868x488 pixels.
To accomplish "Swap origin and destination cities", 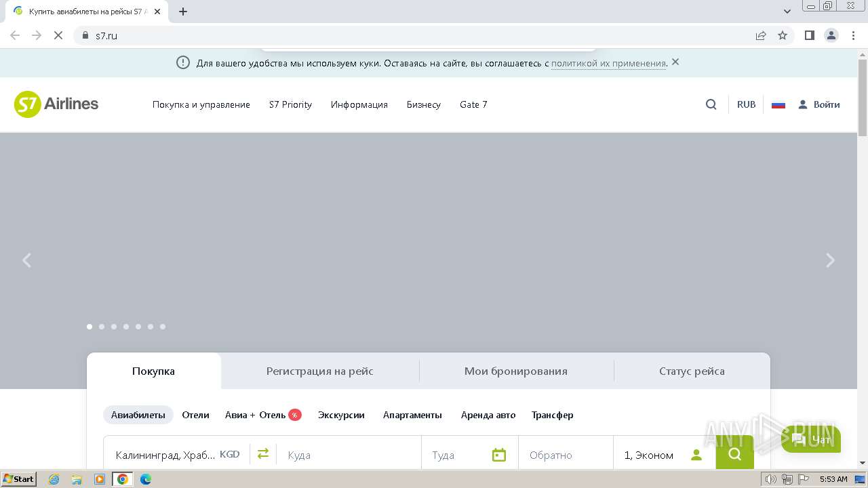I will pos(263,453).
